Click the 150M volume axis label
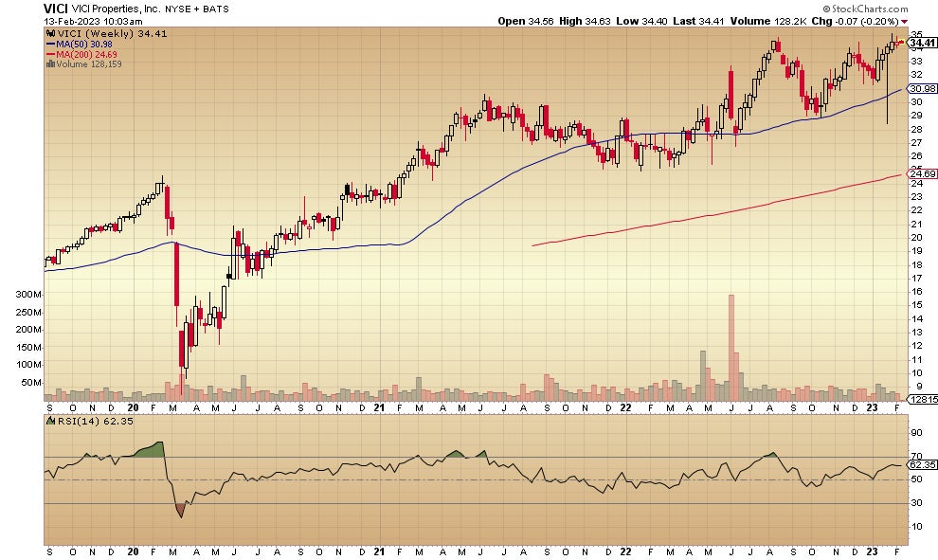 click(x=28, y=347)
